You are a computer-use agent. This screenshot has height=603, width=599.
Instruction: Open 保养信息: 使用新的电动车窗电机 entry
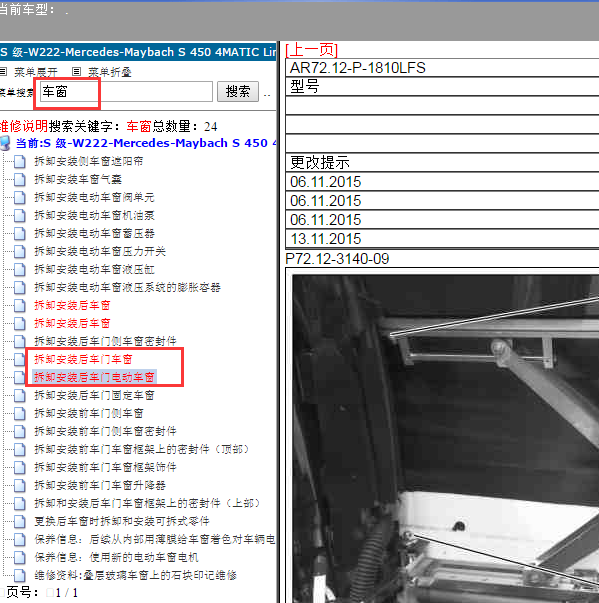pos(116,557)
